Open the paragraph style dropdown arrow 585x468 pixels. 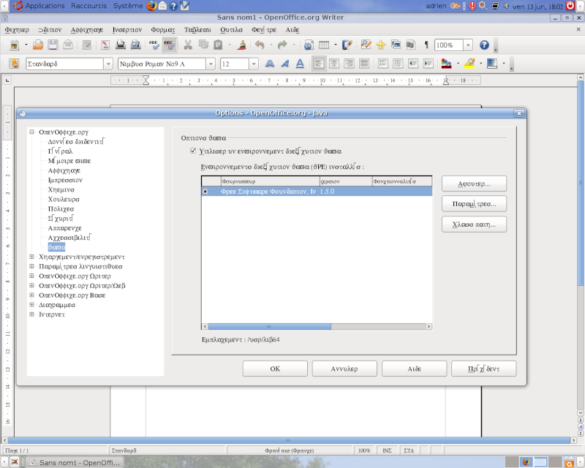tap(108, 64)
